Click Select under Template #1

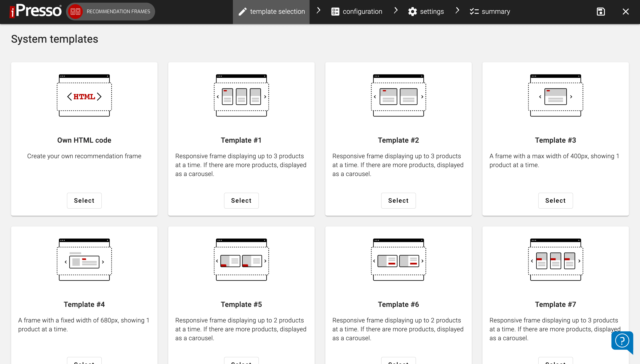pyautogui.click(x=241, y=200)
